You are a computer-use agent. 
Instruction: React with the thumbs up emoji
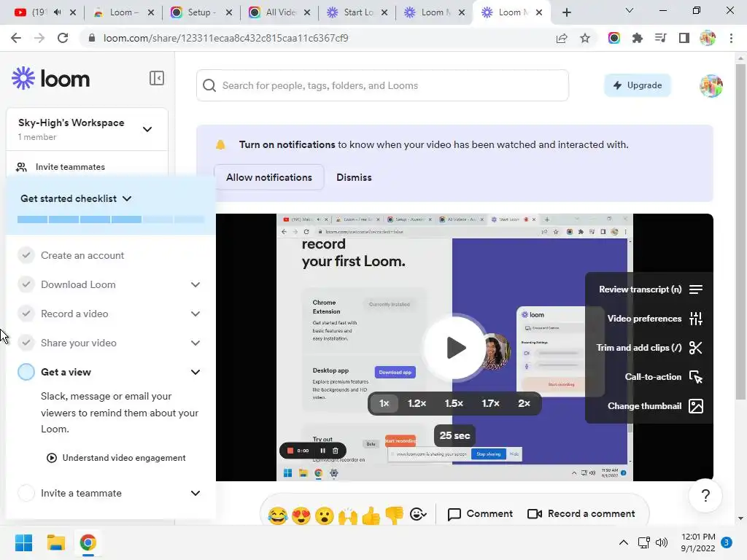coord(371,516)
